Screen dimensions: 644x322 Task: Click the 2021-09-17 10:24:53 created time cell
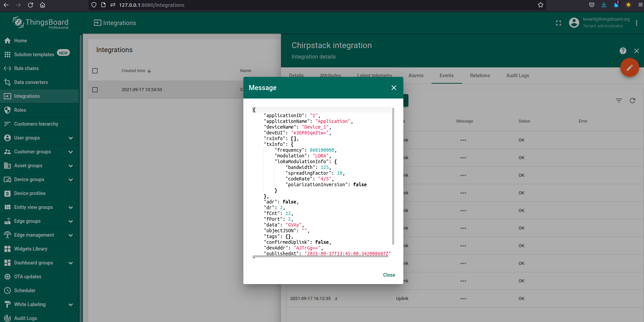[x=142, y=90]
